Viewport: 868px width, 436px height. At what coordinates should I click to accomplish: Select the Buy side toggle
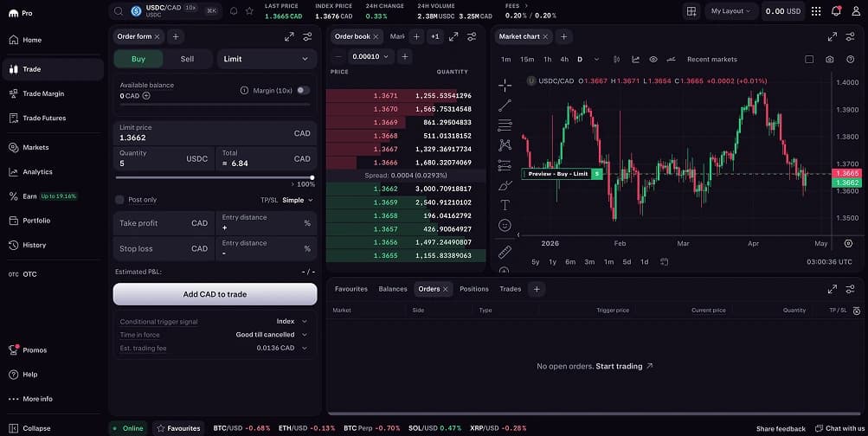138,59
